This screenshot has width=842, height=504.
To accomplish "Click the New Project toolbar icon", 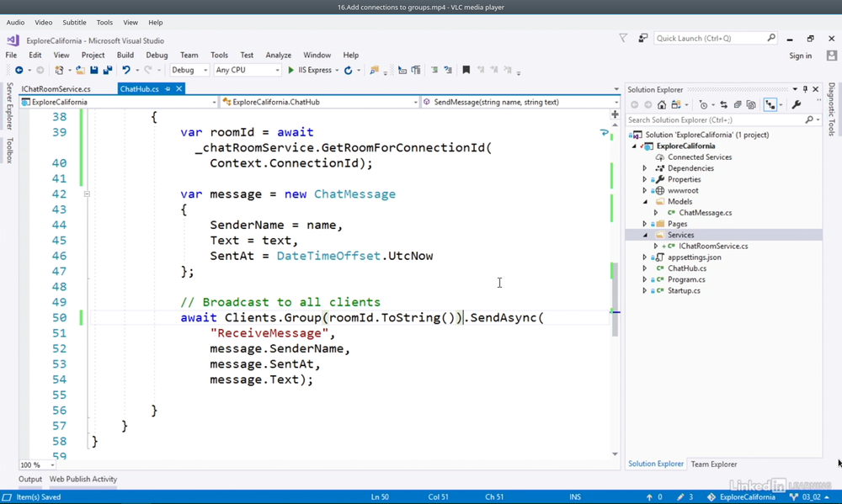I will pyautogui.click(x=59, y=71).
